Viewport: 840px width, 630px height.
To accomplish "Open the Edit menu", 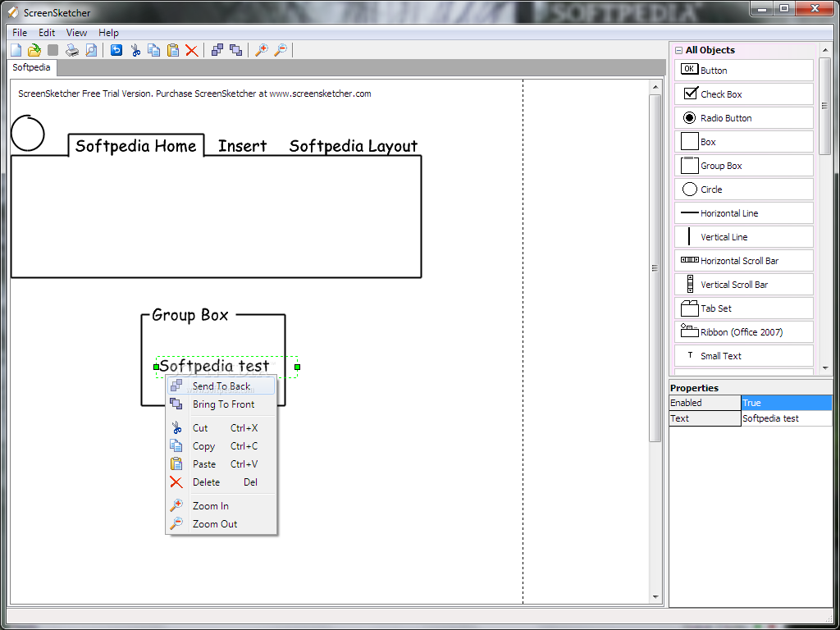I will coord(47,33).
